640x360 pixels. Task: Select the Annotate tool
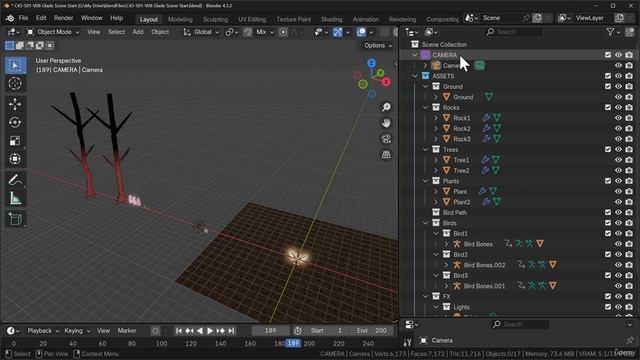click(x=15, y=180)
